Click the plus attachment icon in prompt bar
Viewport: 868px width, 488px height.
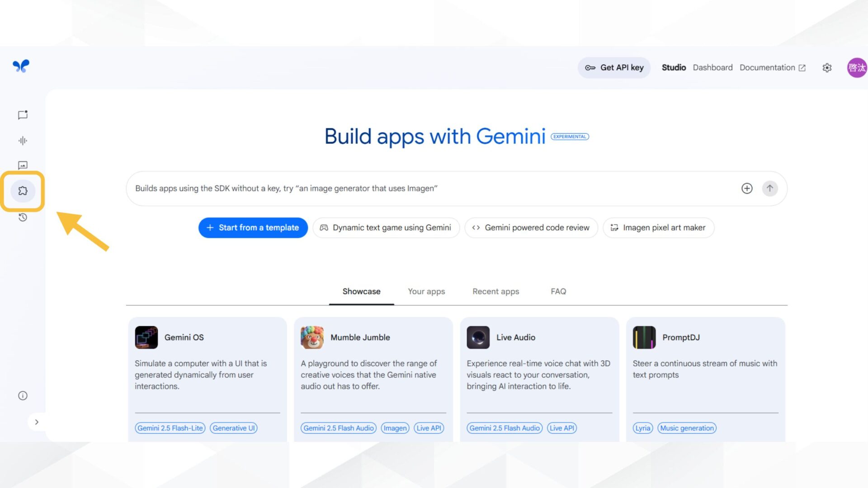tap(747, 188)
